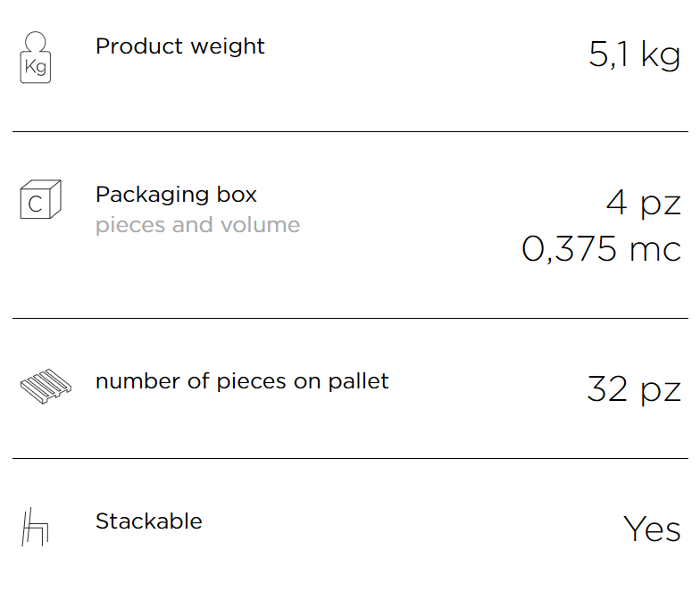Click the grey 'pieces and volume' subtitle
Screen dimensions: 700x592
click(x=198, y=225)
